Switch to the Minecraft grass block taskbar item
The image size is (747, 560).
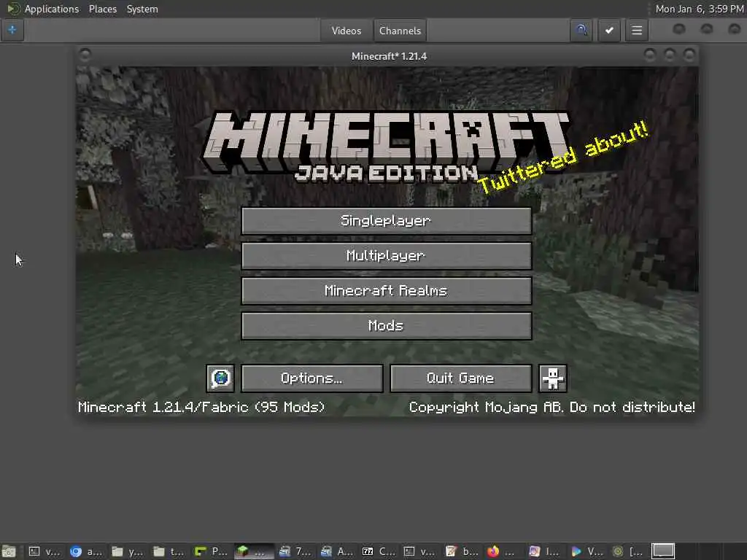[253, 551]
